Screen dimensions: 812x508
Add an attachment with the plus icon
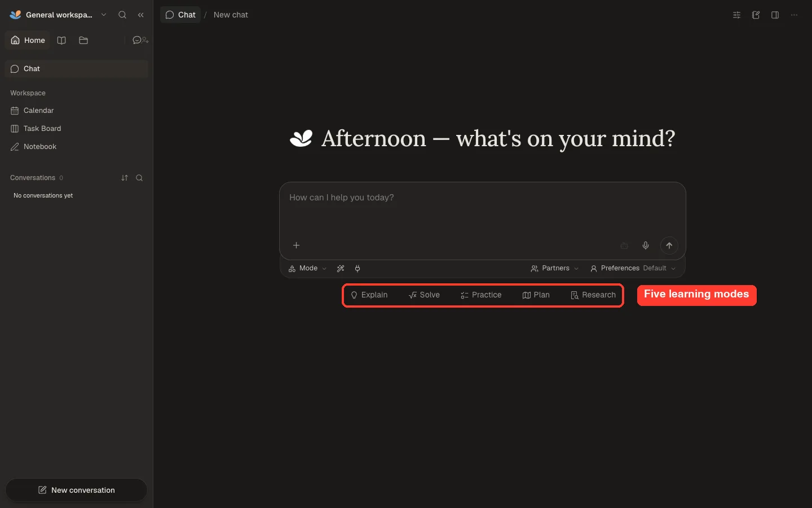tap(296, 246)
